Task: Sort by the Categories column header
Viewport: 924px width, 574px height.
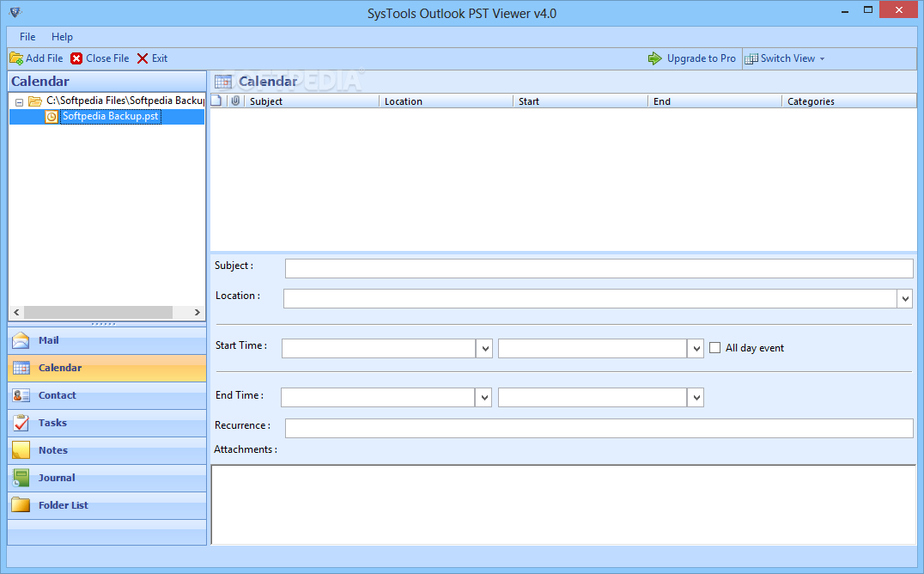Action: coord(849,101)
